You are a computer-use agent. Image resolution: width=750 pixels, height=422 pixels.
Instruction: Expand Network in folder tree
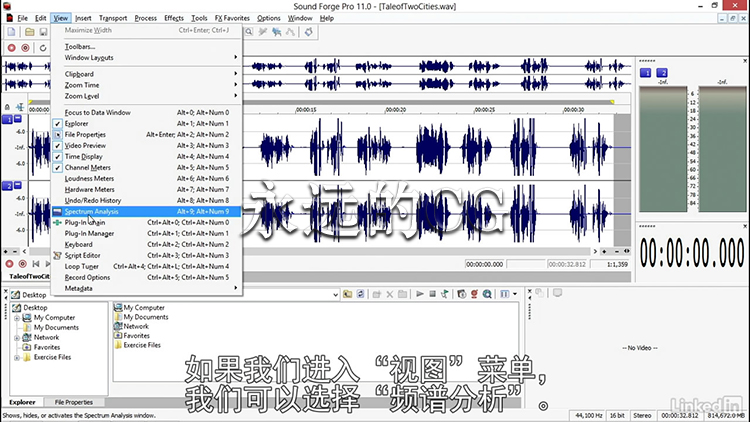[x=17, y=338]
